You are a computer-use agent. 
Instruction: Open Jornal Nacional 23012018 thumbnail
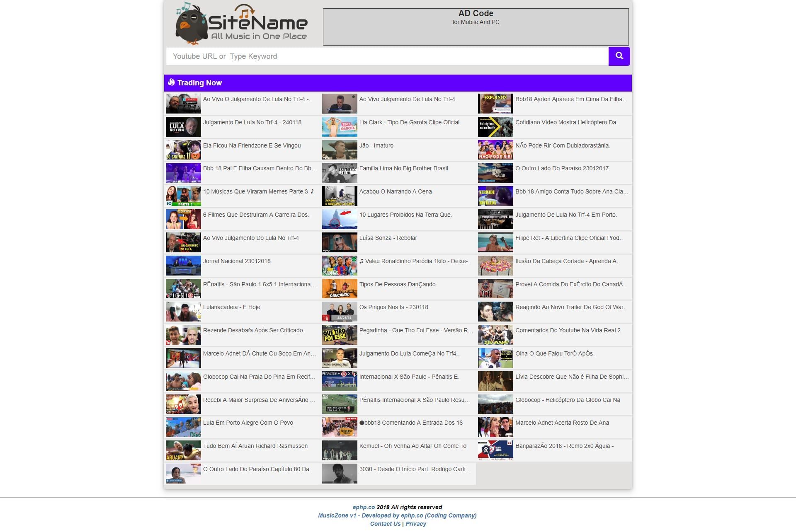[183, 266]
